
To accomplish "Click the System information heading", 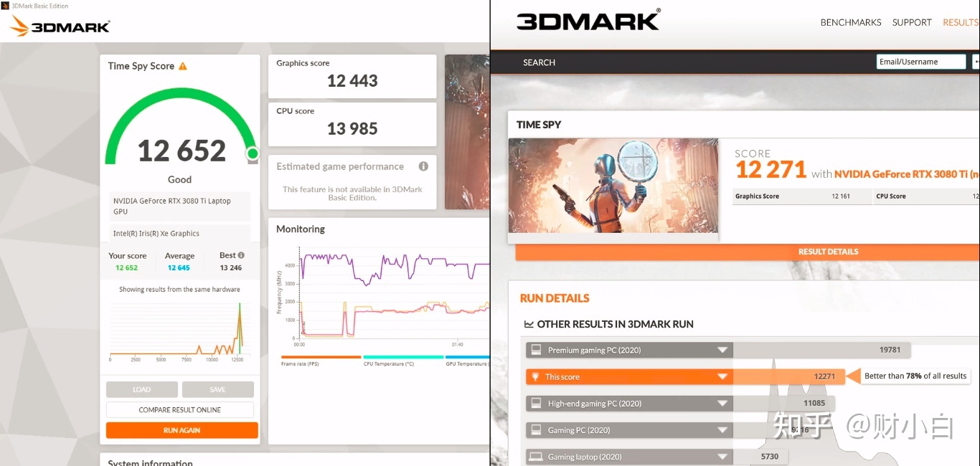I will (150, 462).
